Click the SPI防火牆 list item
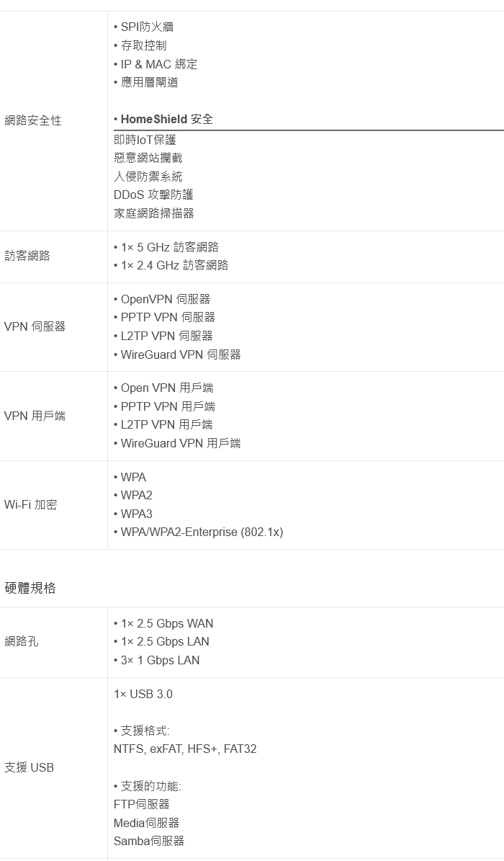504x861 pixels. click(x=147, y=27)
